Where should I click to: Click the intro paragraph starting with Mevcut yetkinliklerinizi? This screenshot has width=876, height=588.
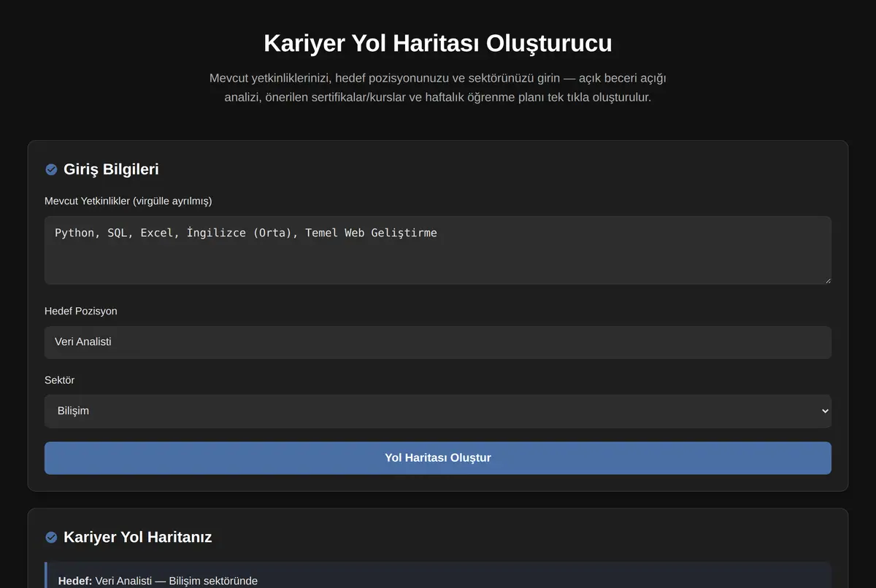pos(438,88)
